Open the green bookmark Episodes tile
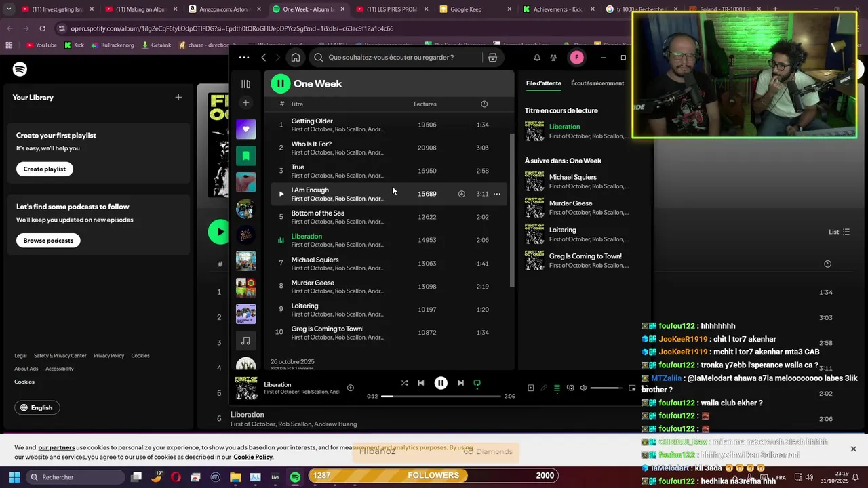Image resolution: width=868 pixels, height=488 pixels. click(245, 155)
